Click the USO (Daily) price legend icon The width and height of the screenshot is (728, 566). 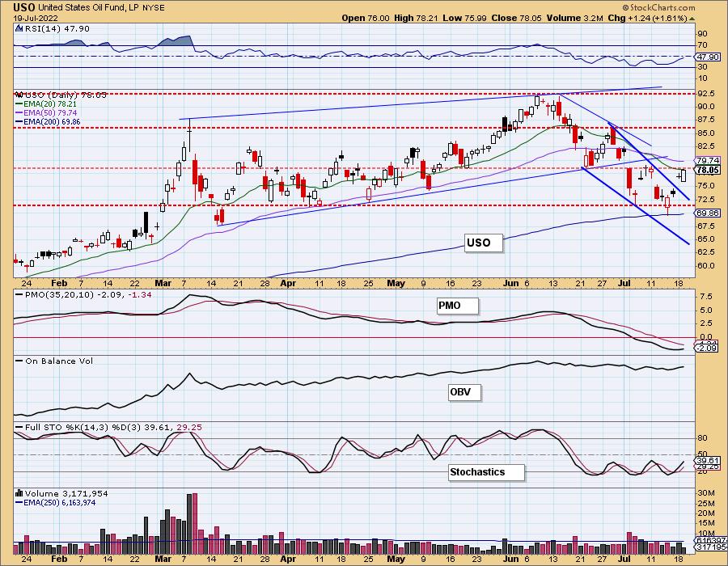click(19, 94)
